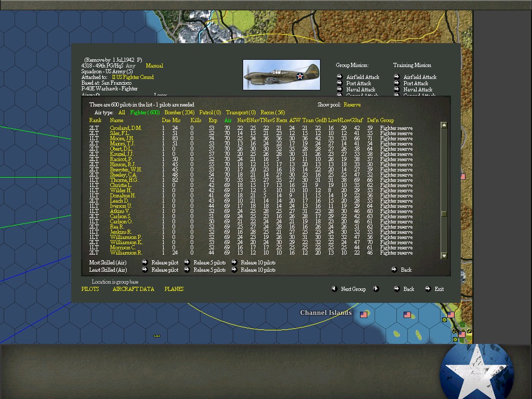The width and height of the screenshot is (532, 399).
Task: Select Port Attack training mission arrow
Action: click(x=396, y=83)
